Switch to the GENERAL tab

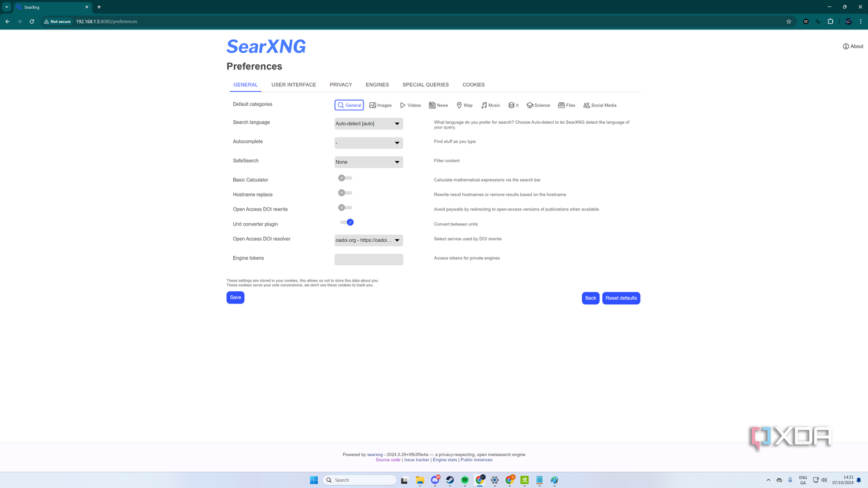pos(245,84)
